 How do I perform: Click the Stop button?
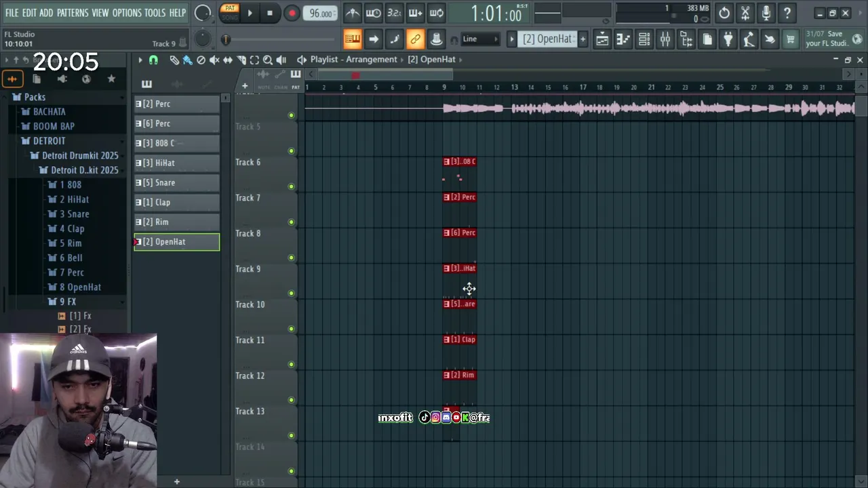coord(270,13)
